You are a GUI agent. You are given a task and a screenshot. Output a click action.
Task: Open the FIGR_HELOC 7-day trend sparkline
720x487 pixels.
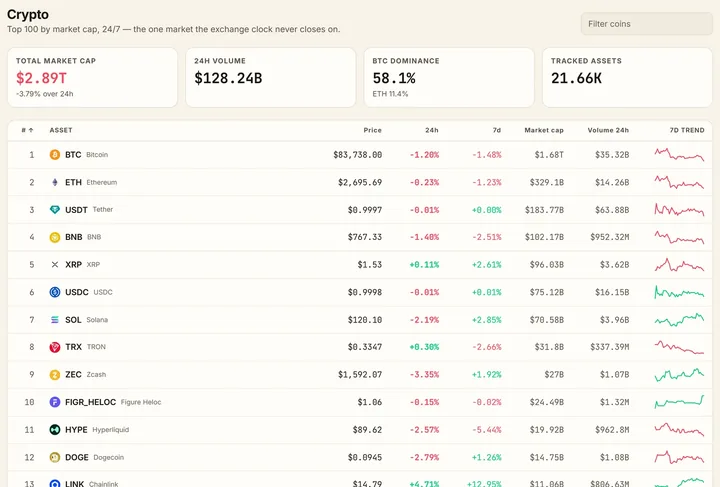tap(679, 402)
